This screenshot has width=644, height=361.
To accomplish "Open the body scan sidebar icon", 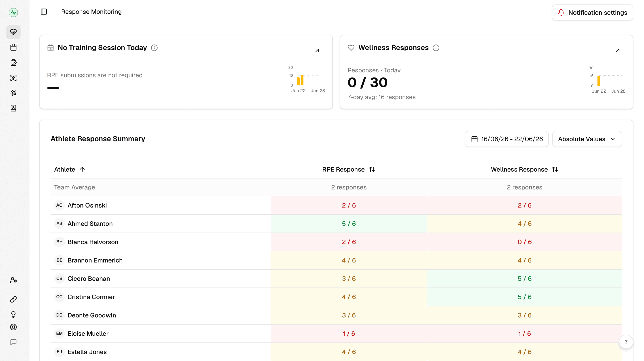I will [x=13, y=78].
